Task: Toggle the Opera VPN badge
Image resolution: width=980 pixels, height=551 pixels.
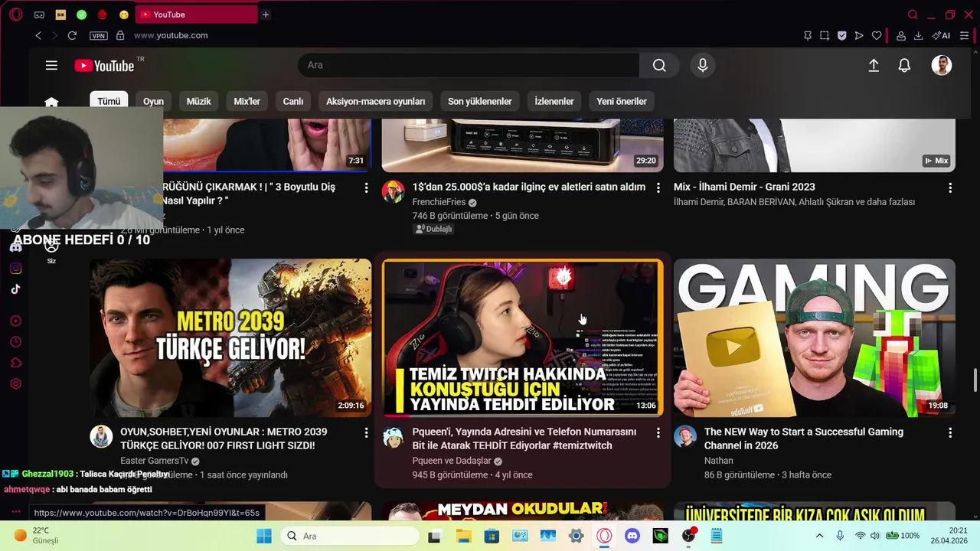Action: (x=98, y=35)
